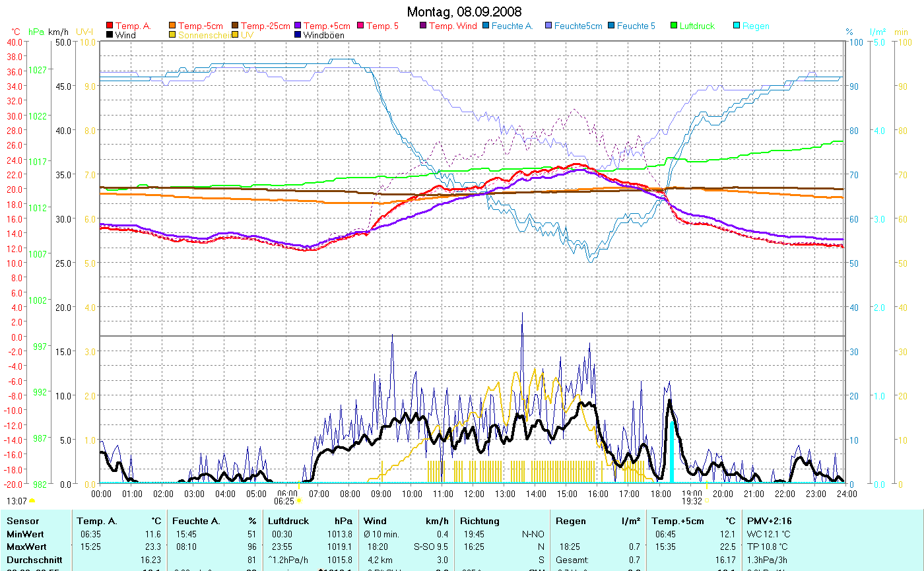Click the Feuchte A. legend label

(511, 26)
